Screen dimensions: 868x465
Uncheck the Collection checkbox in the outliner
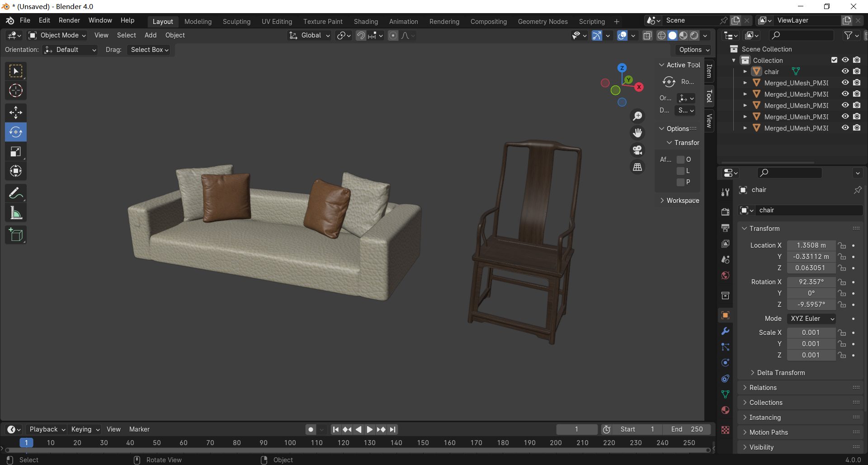[834, 60]
